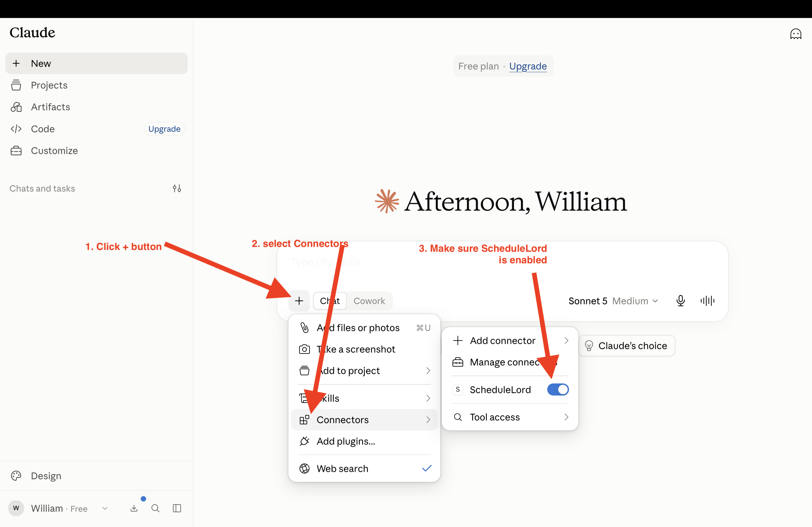The image size is (812, 527).
Task: Collapse sidebar with the panel icon
Action: click(x=177, y=508)
